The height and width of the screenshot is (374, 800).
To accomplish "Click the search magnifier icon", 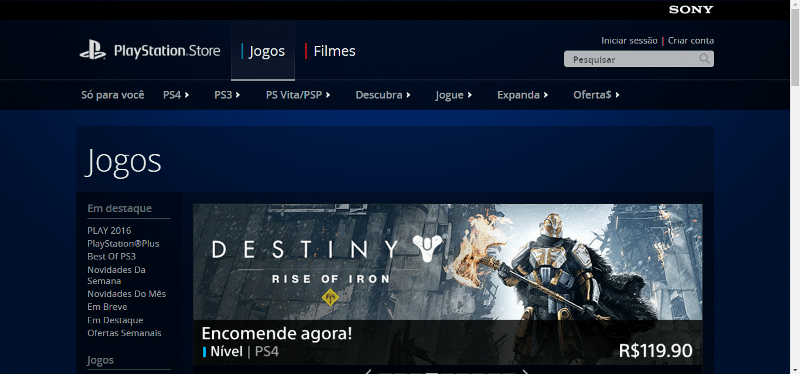I will point(705,59).
